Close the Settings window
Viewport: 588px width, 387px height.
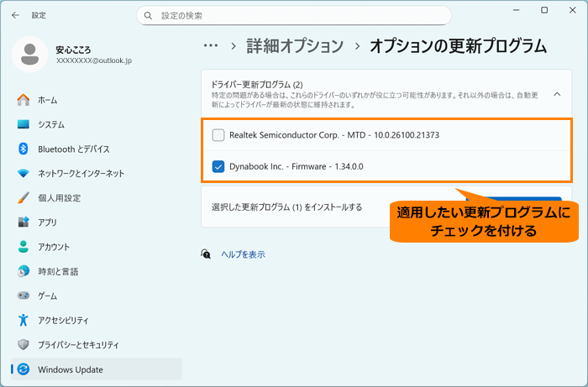click(573, 10)
